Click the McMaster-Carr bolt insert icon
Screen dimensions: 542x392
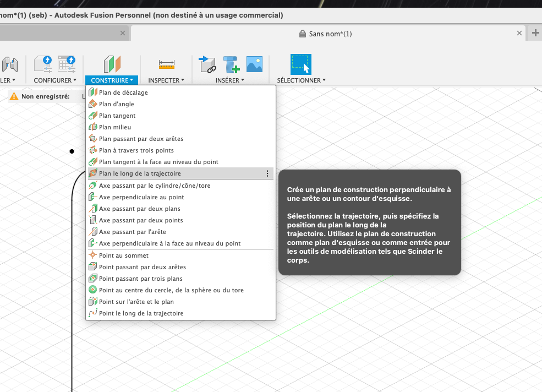pos(231,64)
